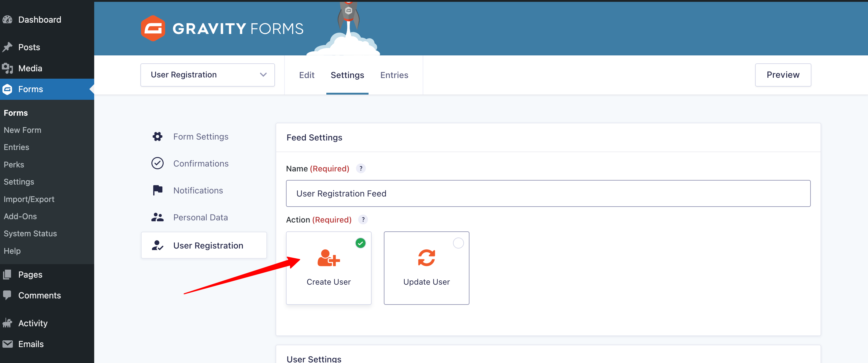Screen dimensions: 868x363
Task: Open the Perks submenu link
Action: pos(14,164)
